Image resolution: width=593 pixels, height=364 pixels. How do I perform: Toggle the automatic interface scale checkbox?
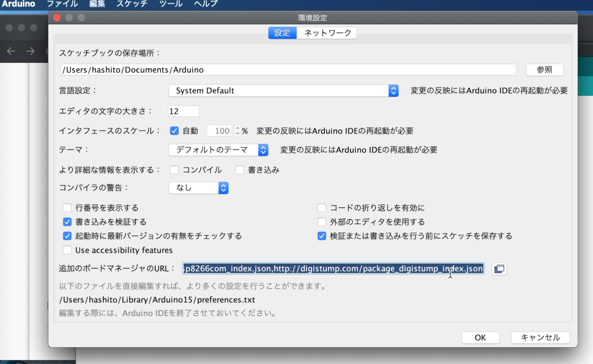point(174,131)
